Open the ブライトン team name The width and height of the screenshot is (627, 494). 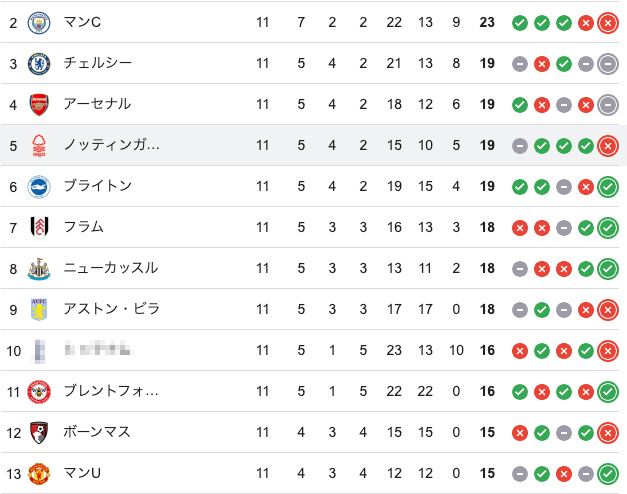click(x=98, y=186)
